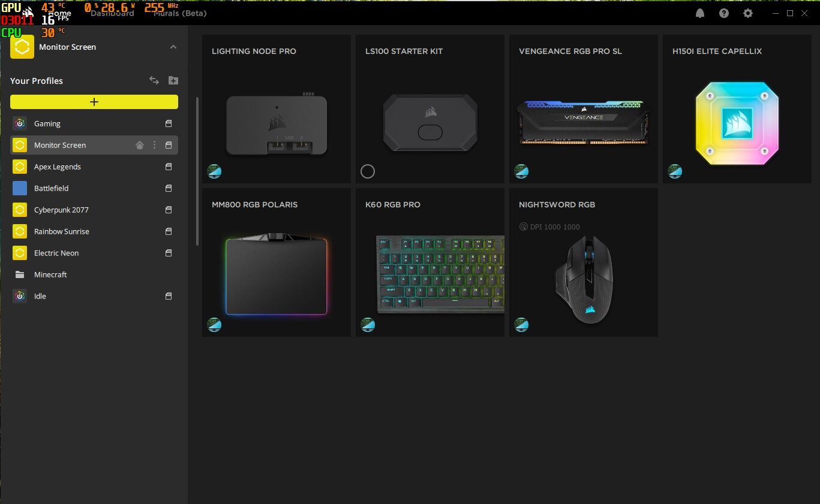Image resolution: width=820 pixels, height=504 pixels.
Task: Collapse the Monitor Screen profile chevron
Action: point(173,47)
